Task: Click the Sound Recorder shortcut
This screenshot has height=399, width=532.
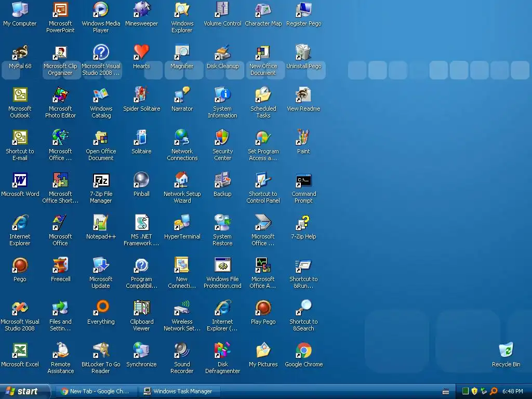Action: click(x=182, y=351)
